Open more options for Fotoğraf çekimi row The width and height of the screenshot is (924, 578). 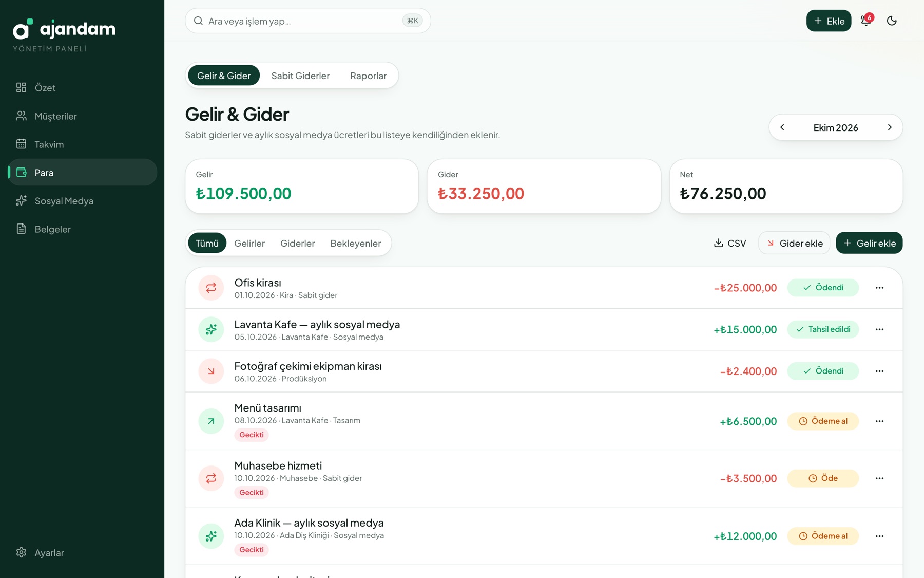point(879,371)
